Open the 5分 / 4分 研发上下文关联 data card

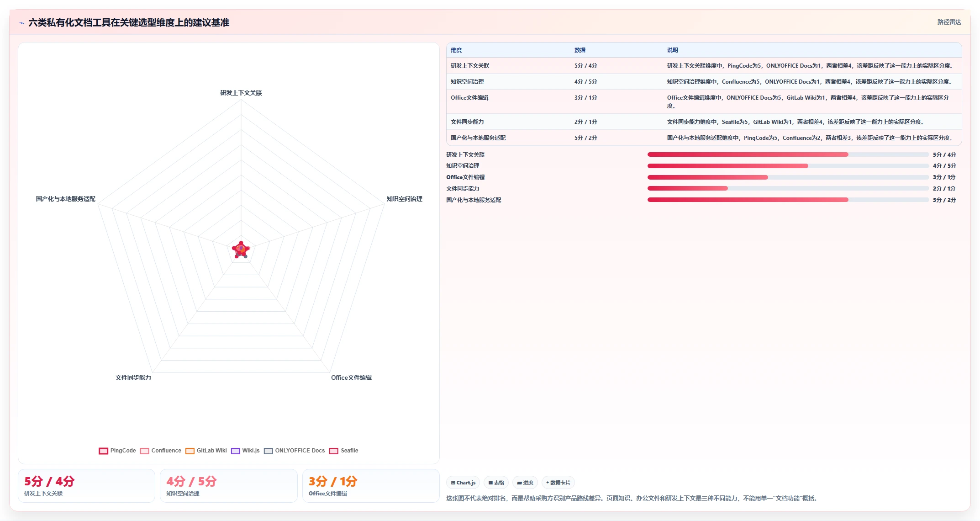click(x=86, y=486)
